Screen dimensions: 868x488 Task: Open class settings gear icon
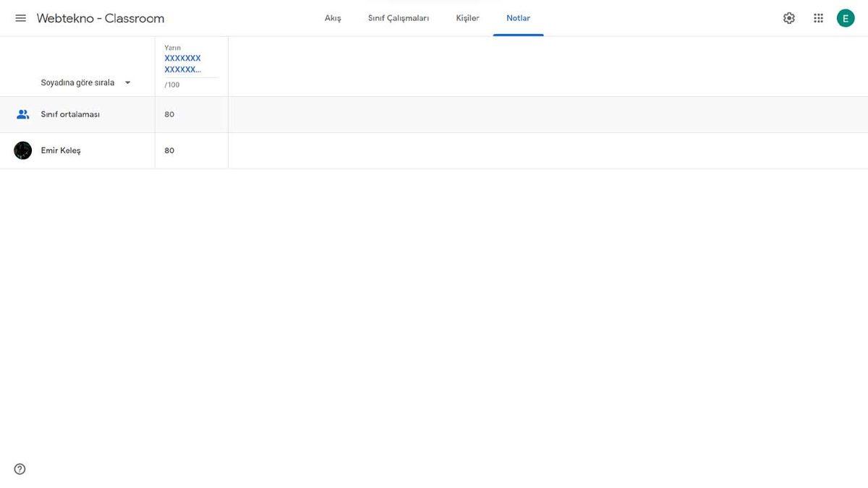click(x=788, y=18)
